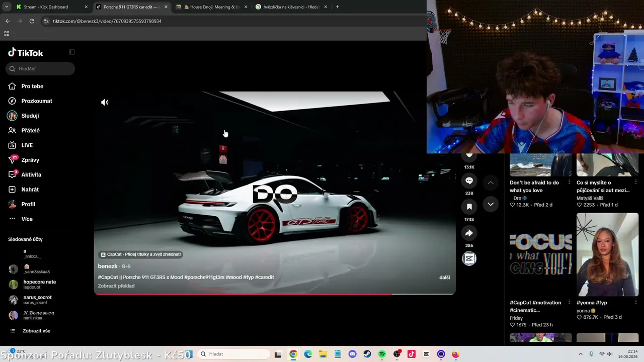The height and width of the screenshot is (362, 644).
Task: Open options for the #CapCut #motivation video
Action: click(569, 303)
